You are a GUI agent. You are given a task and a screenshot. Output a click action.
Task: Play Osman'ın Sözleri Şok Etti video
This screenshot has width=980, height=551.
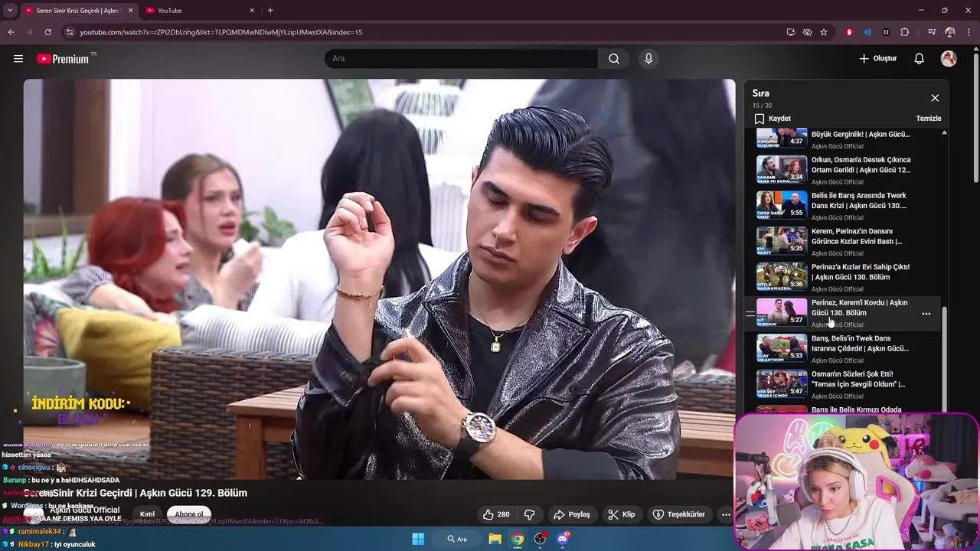(844, 384)
